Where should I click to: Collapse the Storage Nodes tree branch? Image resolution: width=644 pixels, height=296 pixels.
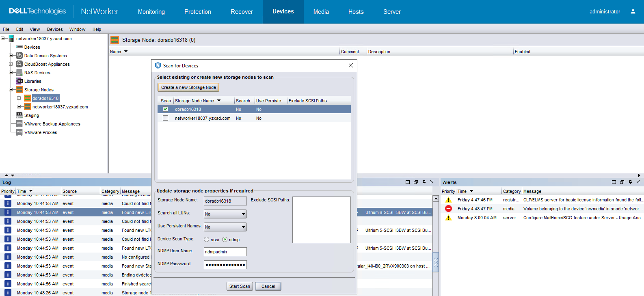pos(11,90)
